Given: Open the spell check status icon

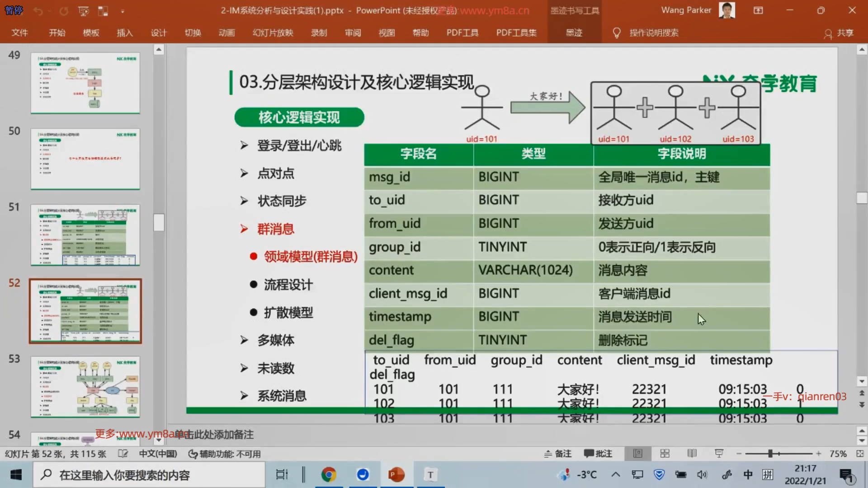Looking at the screenshot, I should tap(123, 454).
